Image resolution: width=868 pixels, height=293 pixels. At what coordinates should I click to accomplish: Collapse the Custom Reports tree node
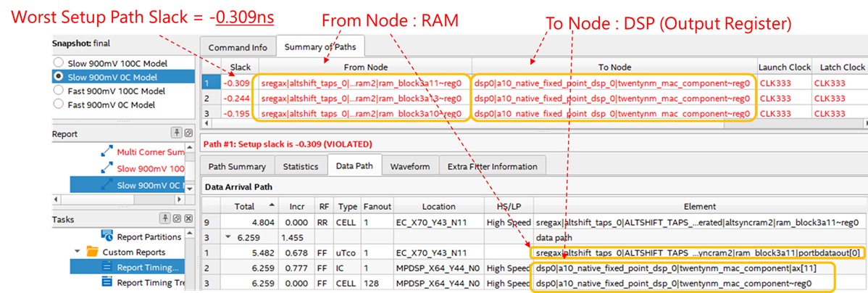click(78, 252)
